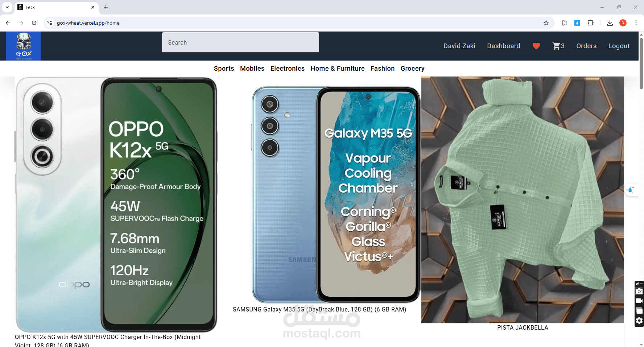Click the browser forward arrow
644x347 pixels.
(21, 23)
